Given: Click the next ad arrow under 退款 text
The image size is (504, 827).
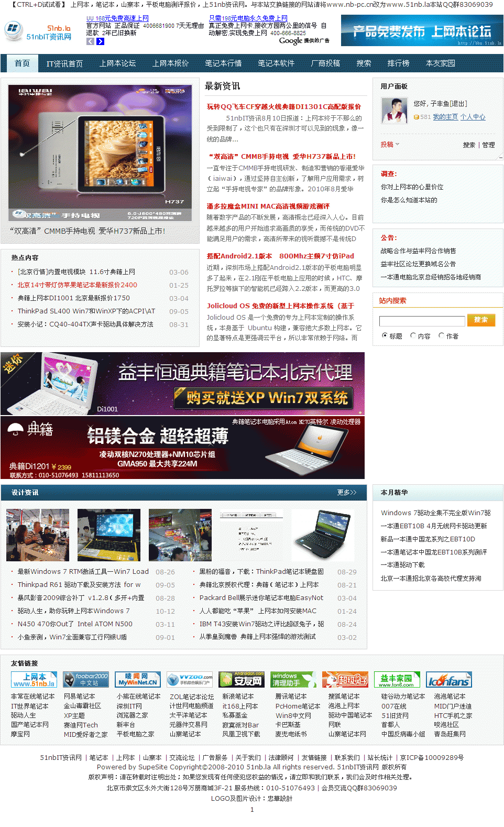Looking at the screenshot, I should tap(101, 41).
